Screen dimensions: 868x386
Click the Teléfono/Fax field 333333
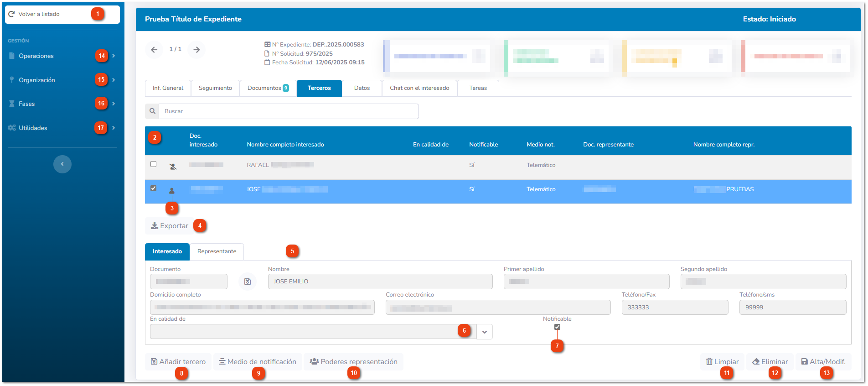[x=675, y=308]
